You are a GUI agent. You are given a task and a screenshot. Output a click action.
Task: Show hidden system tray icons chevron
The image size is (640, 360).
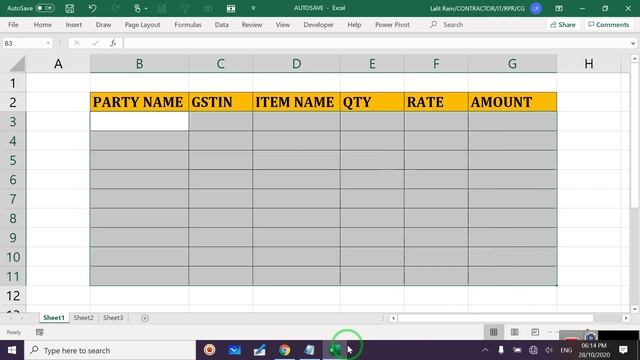(x=485, y=350)
